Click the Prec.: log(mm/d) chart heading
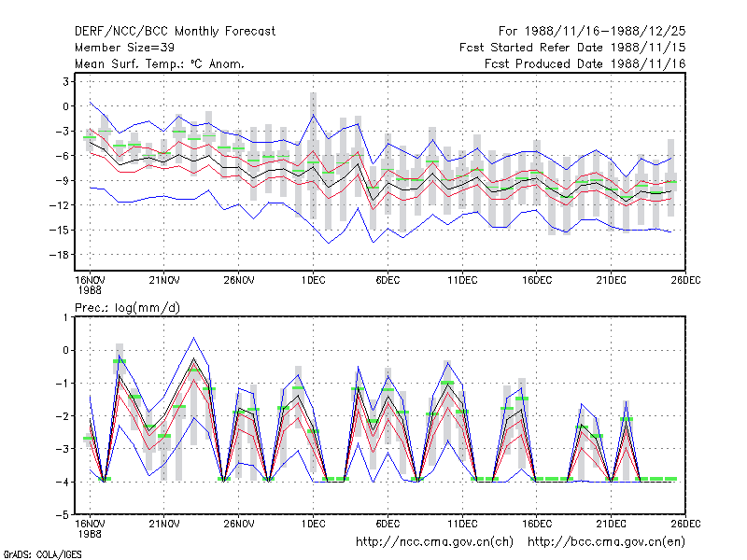Screen dimensions: 747x560 pyautogui.click(x=127, y=308)
